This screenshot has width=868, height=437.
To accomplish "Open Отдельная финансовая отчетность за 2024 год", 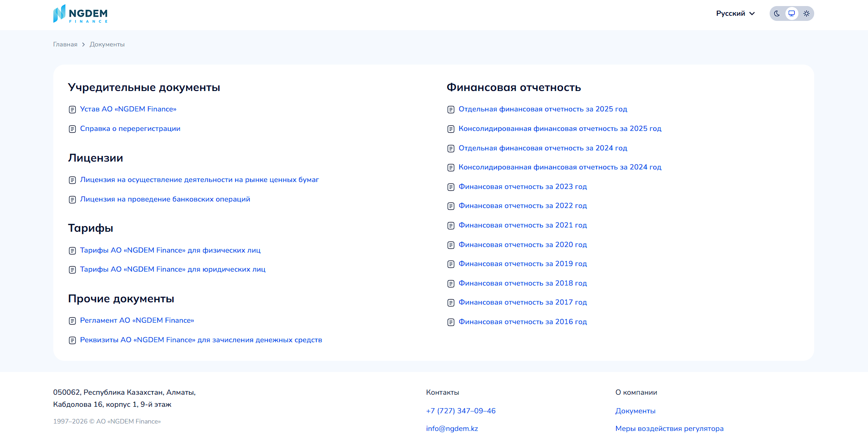I will tap(543, 148).
